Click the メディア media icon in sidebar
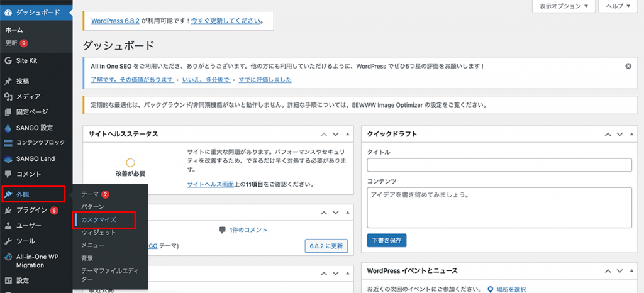The height and width of the screenshot is (293, 644). click(x=8, y=97)
